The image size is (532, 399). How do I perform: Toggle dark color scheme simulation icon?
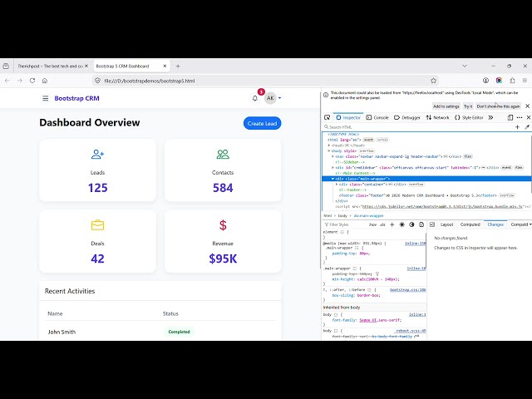pyautogui.click(x=412, y=224)
